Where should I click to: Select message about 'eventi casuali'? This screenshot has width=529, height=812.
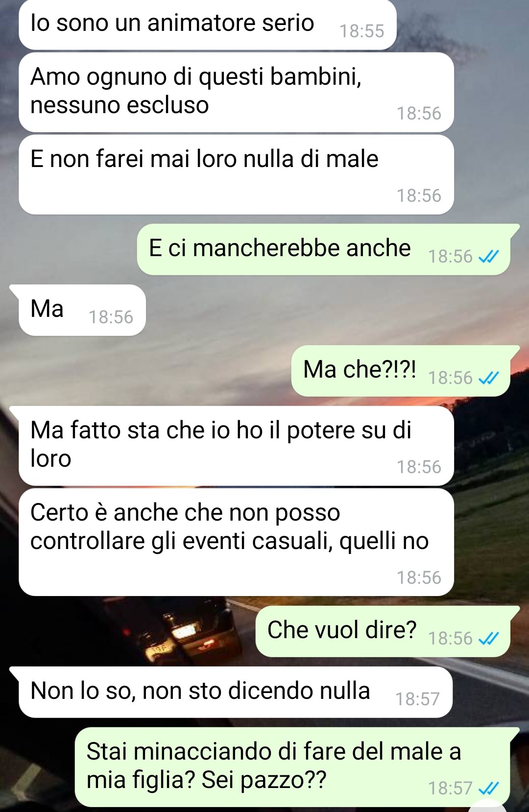click(x=236, y=542)
